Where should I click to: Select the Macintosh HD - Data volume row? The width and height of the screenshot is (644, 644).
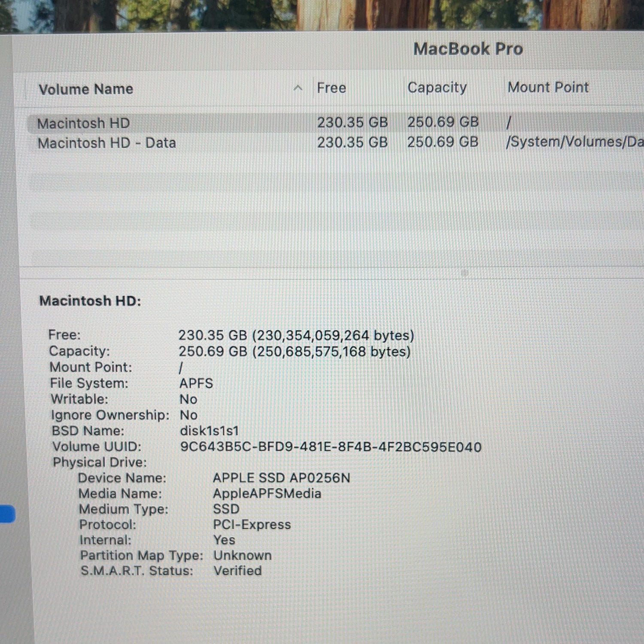(x=335, y=143)
